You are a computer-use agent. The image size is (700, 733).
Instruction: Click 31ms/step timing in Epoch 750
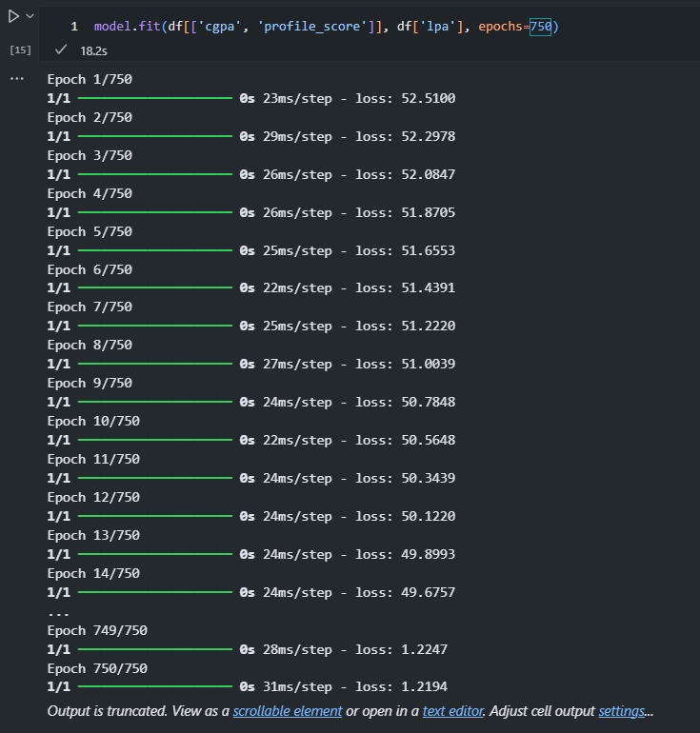tap(297, 686)
